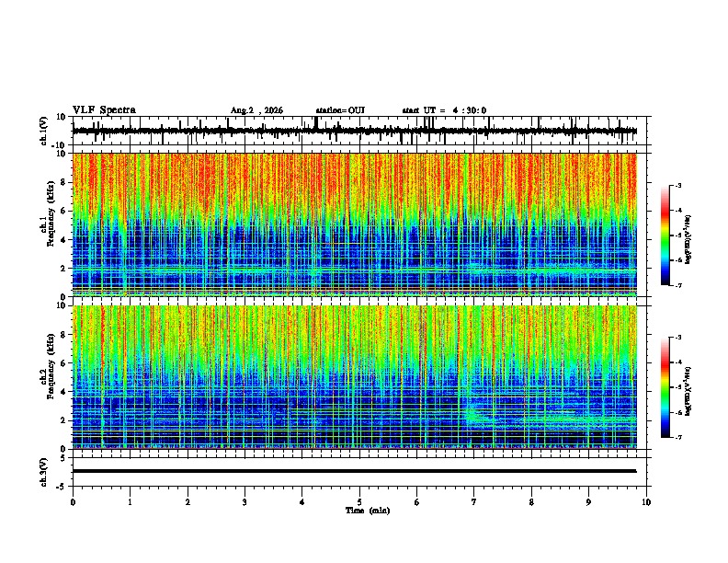Click the "start UT = 4 :30: 0" text

(444, 110)
